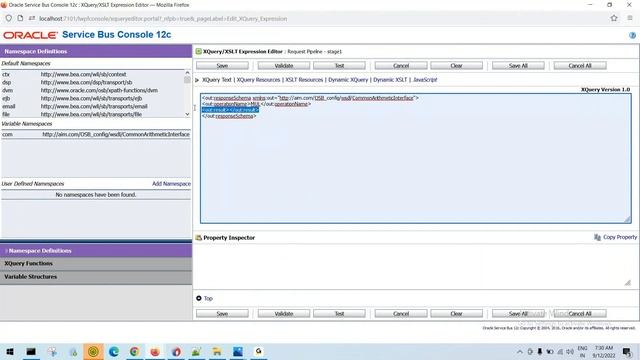Click the site information page icon

[x=20, y=18]
